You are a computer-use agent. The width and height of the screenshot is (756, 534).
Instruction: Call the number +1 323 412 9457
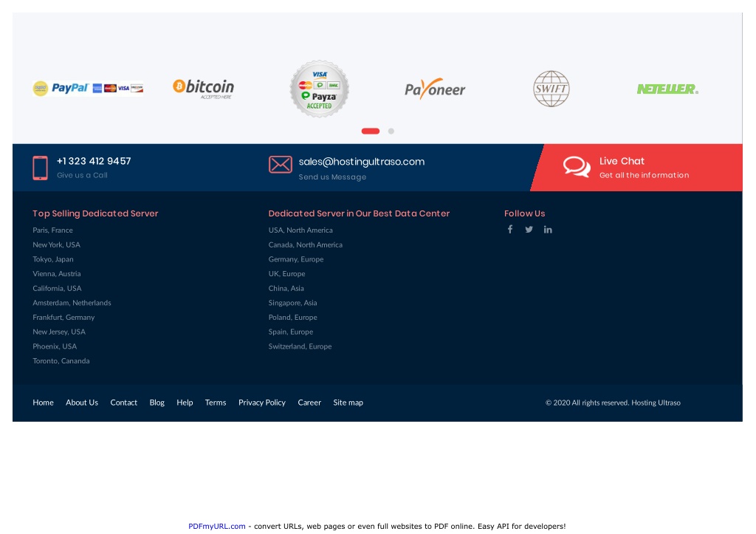[94, 161]
